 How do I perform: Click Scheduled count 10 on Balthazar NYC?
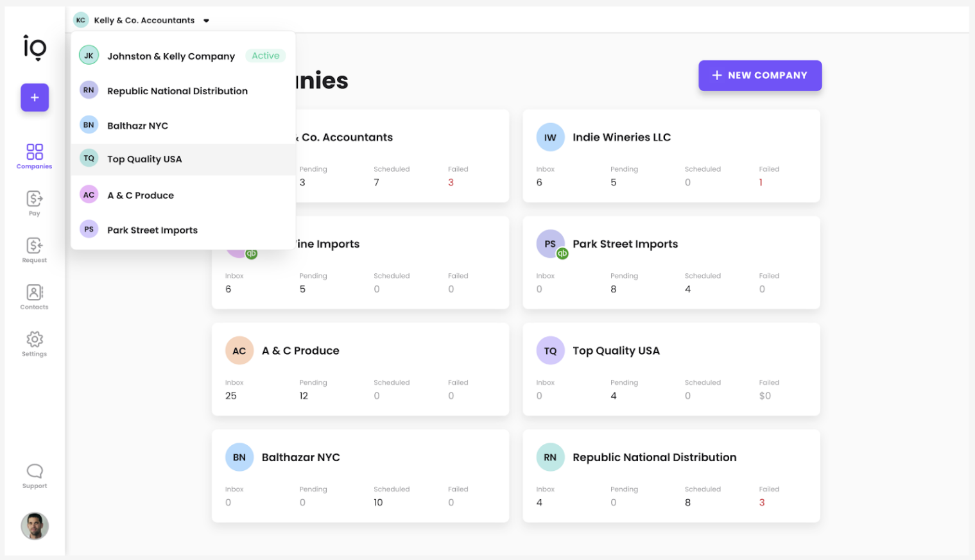click(378, 503)
